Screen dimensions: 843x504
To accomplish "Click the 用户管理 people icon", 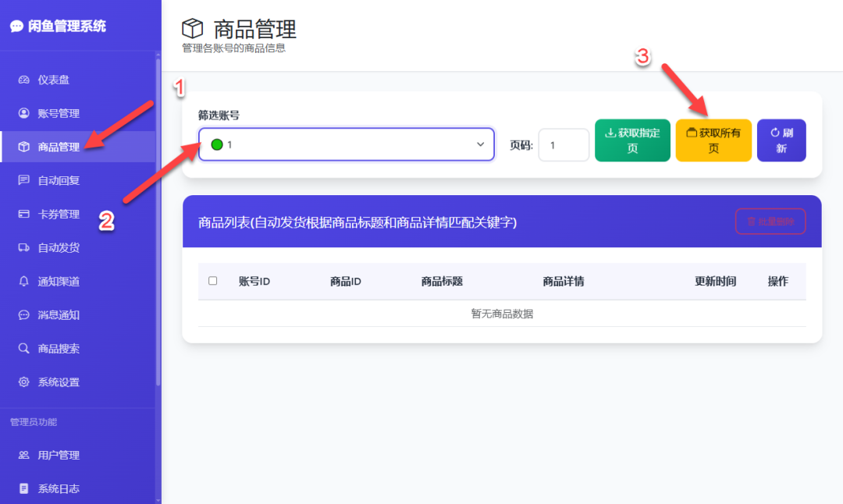I will [x=23, y=455].
